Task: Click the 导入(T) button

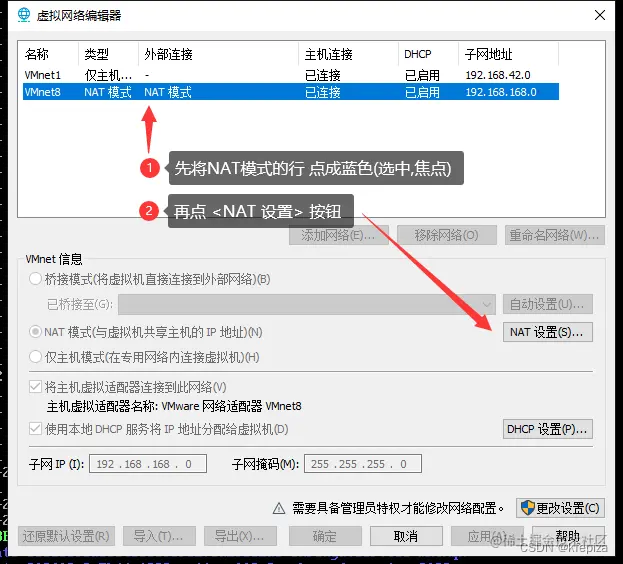Action: [x=159, y=536]
